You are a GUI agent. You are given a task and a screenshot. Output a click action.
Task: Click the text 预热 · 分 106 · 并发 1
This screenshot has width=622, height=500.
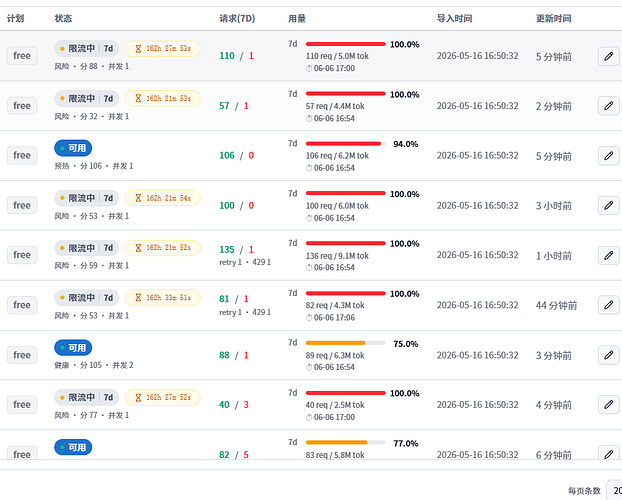click(94, 166)
